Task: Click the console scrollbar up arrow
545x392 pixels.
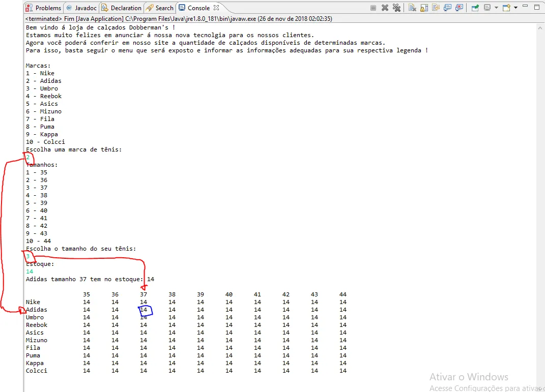Action: pyautogui.click(x=540, y=28)
